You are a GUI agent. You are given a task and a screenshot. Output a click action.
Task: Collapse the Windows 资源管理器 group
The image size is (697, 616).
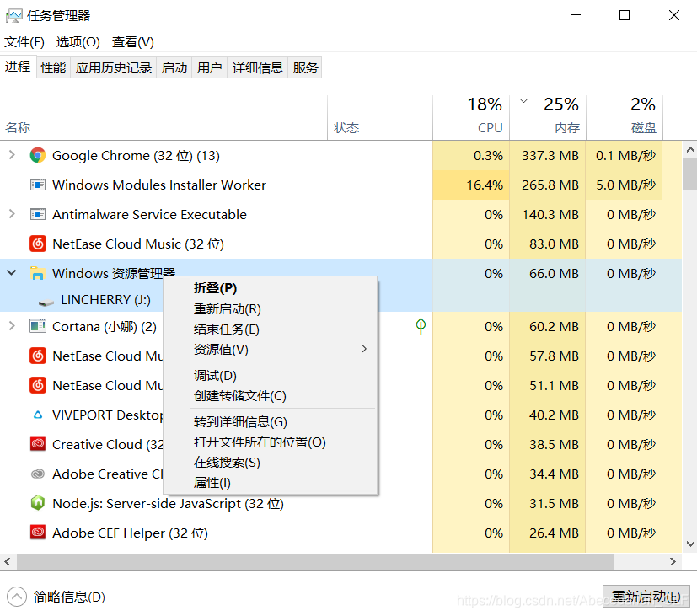[x=12, y=272]
